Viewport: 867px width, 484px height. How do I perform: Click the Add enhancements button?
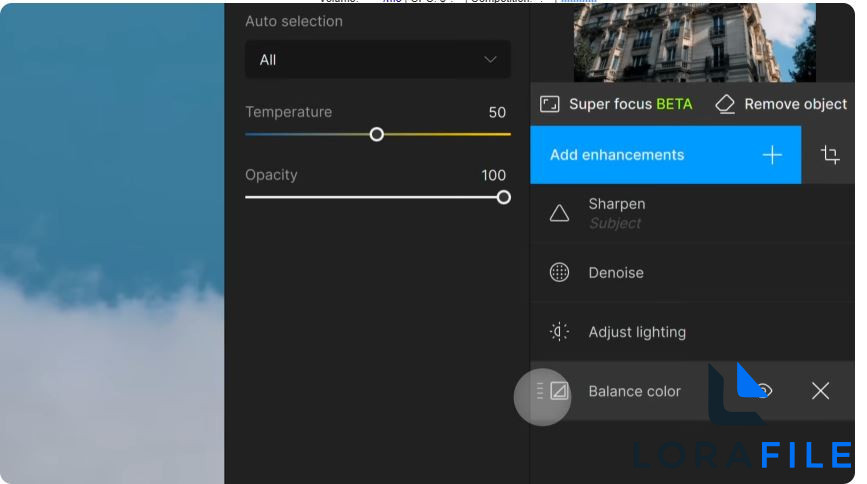[x=666, y=155]
